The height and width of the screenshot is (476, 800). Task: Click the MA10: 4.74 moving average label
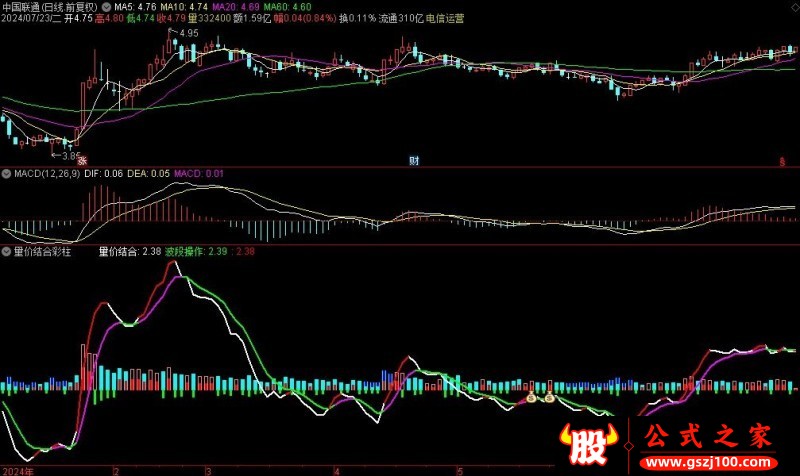pyautogui.click(x=184, y=7)
